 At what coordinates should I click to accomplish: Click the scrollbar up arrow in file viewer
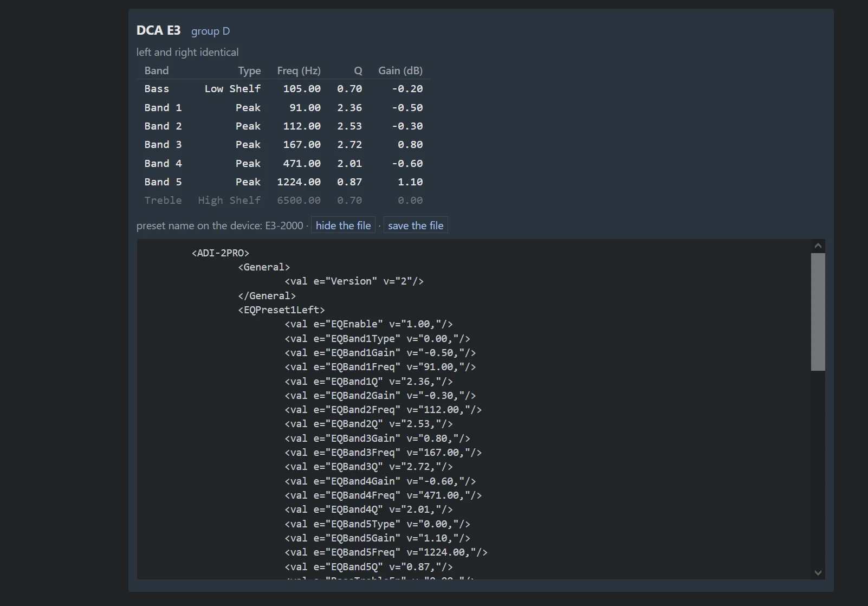point(818,246)
